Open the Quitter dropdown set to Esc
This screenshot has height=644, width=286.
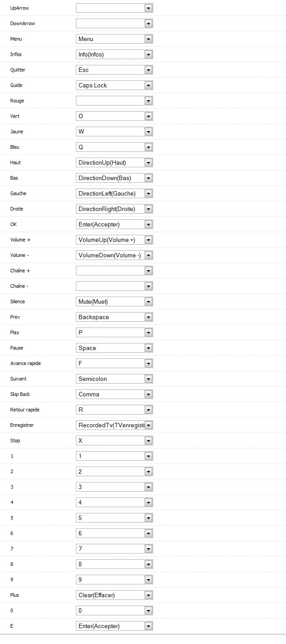pos(114,70)
